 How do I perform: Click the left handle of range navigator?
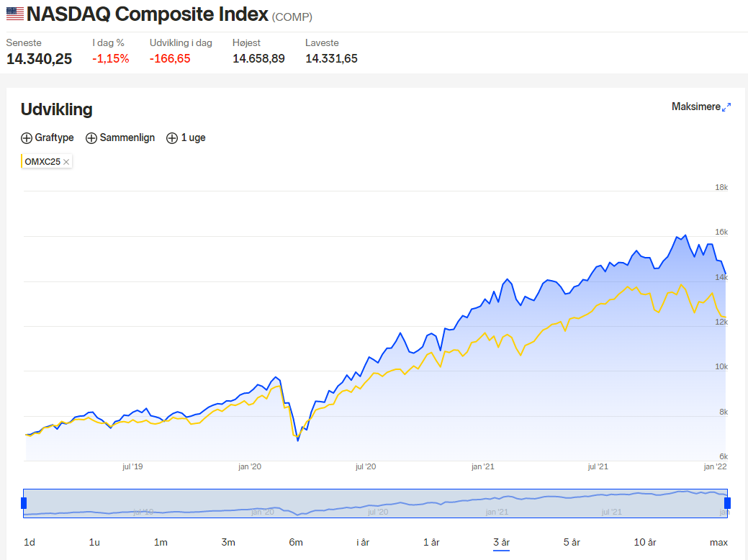24,502
